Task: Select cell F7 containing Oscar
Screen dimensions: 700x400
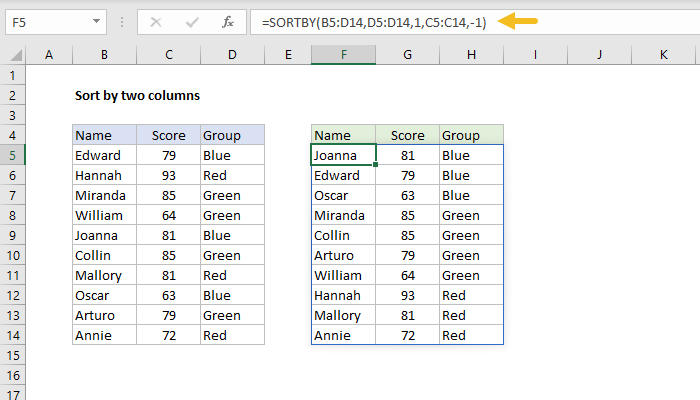Action: (x=343, y=196)
